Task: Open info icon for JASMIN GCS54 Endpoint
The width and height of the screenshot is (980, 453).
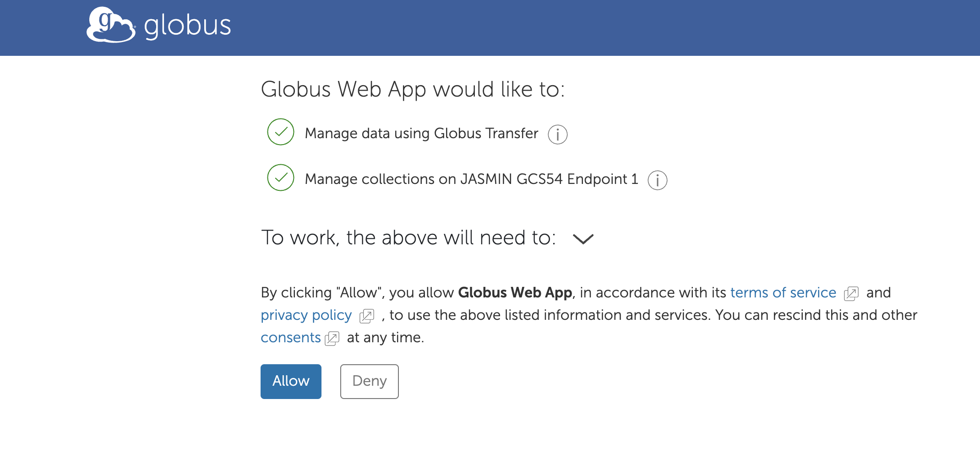Action: pos(657,180)
